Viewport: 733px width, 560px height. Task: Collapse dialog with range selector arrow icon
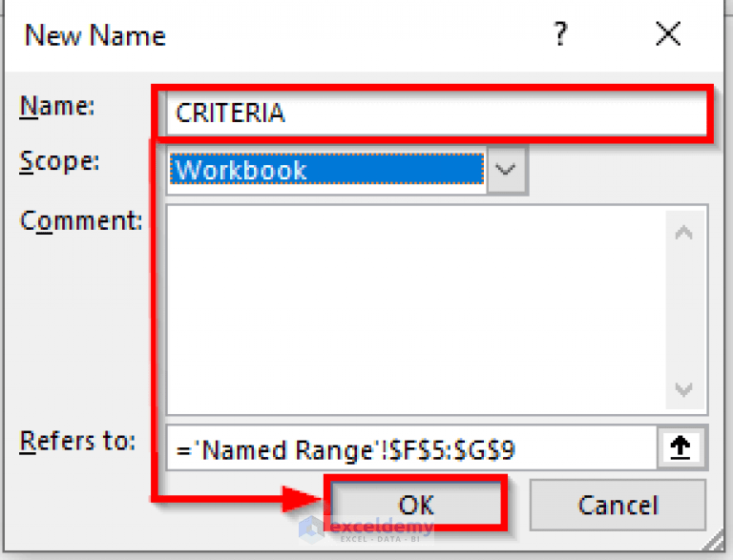click(x=681, y=447)
